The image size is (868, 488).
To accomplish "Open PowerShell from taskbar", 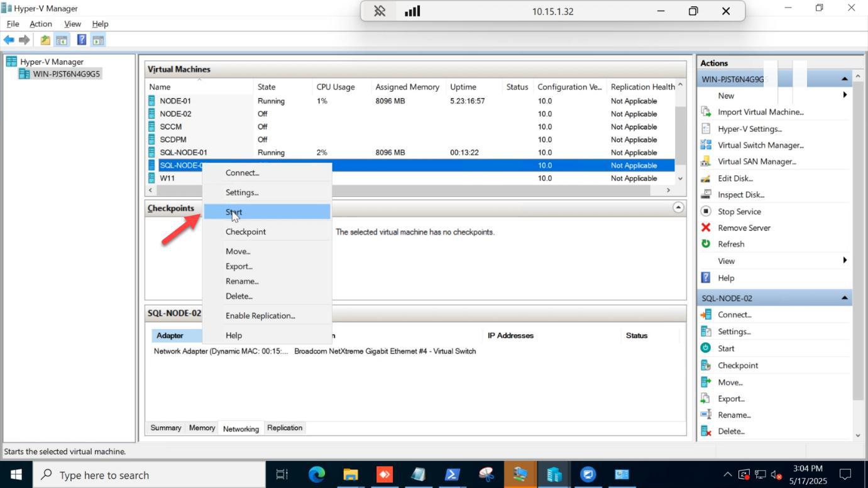I will pyautogui.click(x=452, y=475).
